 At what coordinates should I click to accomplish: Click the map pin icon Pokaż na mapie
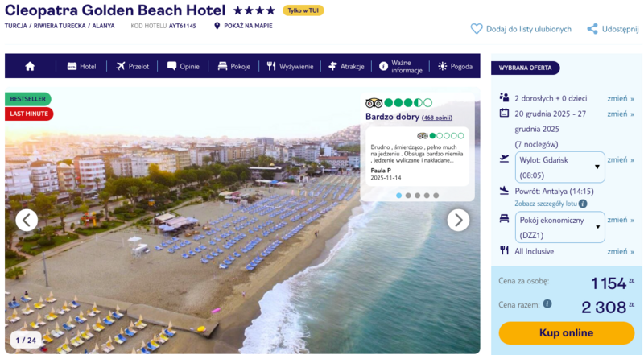pyautogui.click(x=217, y=26)
